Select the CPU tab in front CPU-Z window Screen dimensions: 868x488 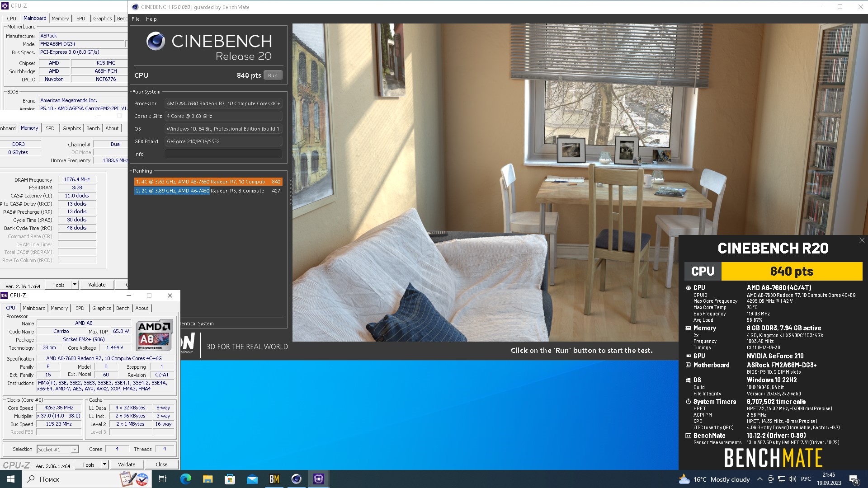point(11,308)
